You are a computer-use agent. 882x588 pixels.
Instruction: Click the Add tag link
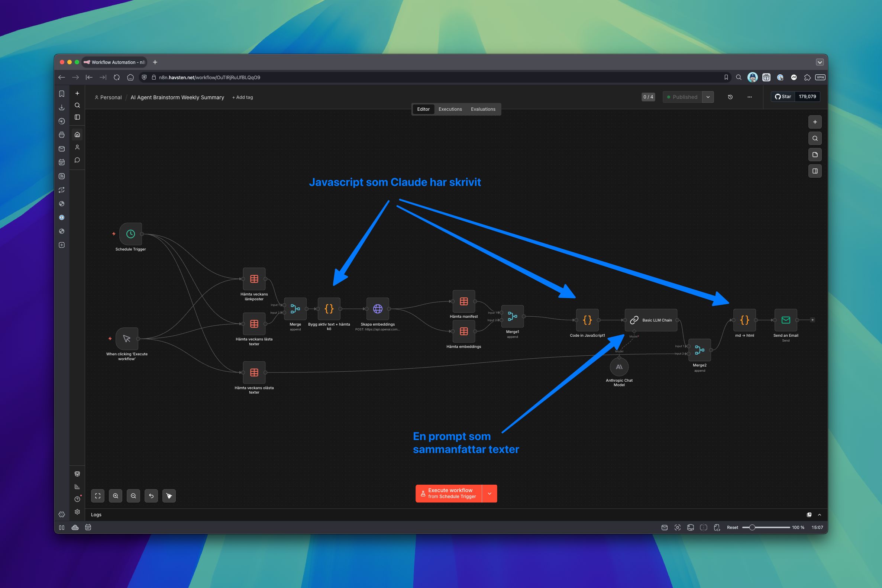tap(243, 97)
